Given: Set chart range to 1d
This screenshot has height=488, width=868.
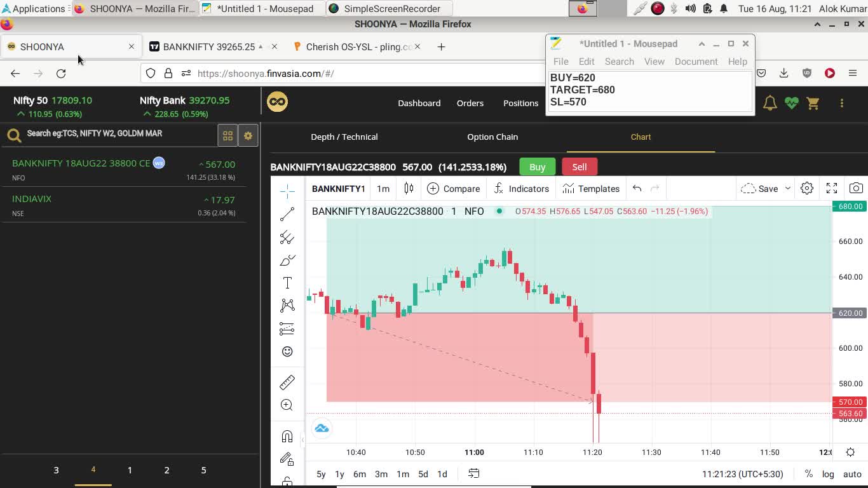Looking at the screenshot, I should pyautogui.click(x=442, y=474).
